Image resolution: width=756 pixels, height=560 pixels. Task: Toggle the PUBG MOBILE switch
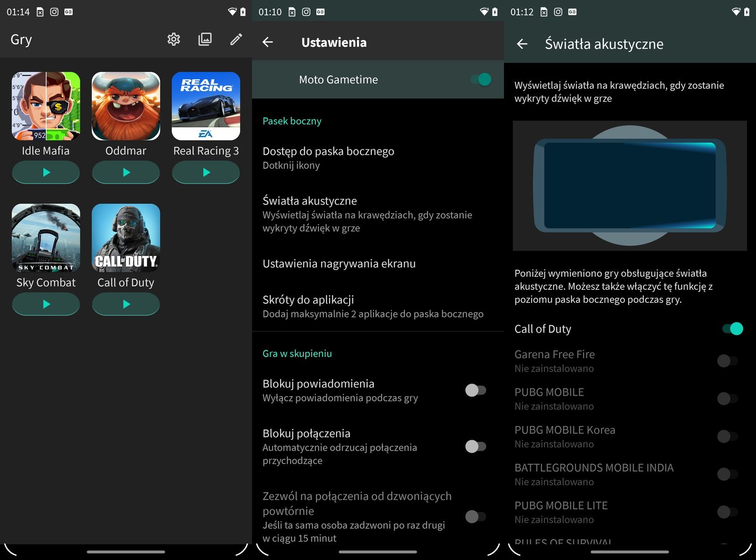(x=728, y=399)
